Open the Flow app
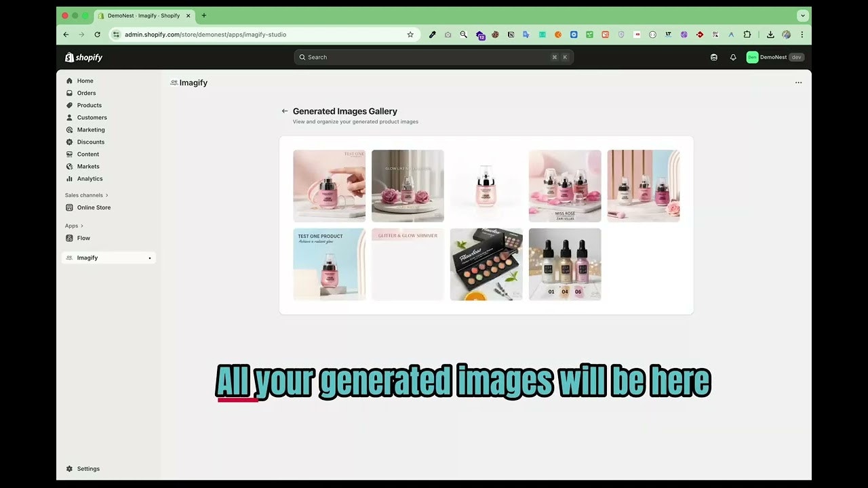The image size is (868, 488). pos(83,238)
